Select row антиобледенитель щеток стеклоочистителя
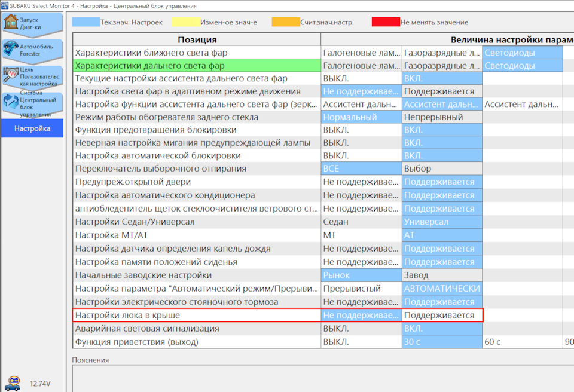Viewport: 574px width, 392px height. pos(197,209)
